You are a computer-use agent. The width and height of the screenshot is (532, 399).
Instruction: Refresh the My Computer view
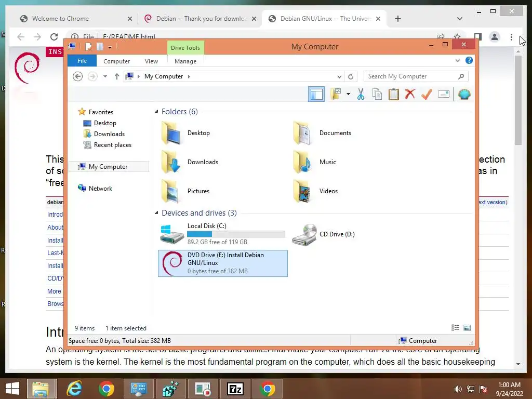coord(351,77)
